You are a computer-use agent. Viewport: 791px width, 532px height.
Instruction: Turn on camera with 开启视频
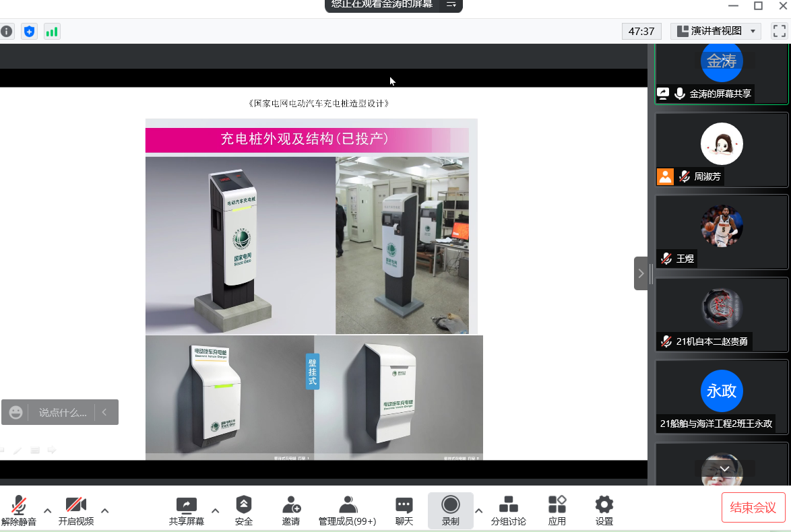(75, 510)
